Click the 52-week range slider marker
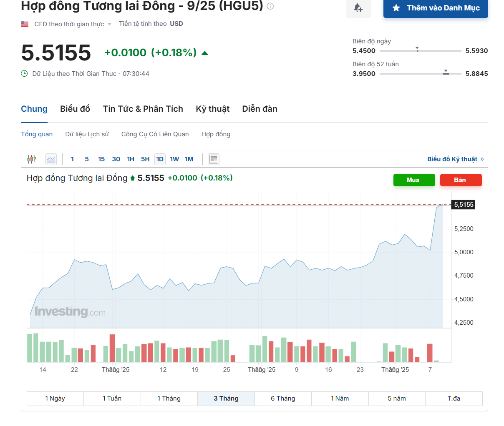 click(x=446, y=72)
